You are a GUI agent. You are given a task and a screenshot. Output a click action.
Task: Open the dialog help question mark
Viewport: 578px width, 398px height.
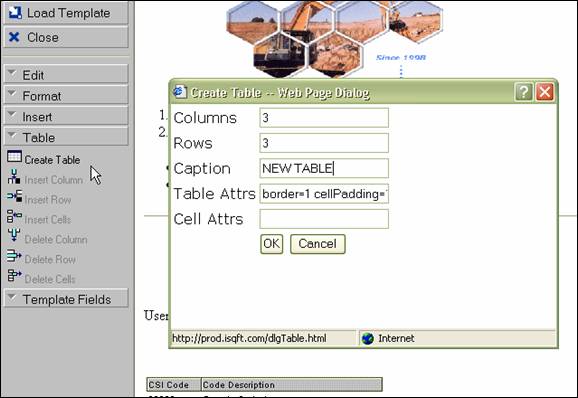pos(523,91)
